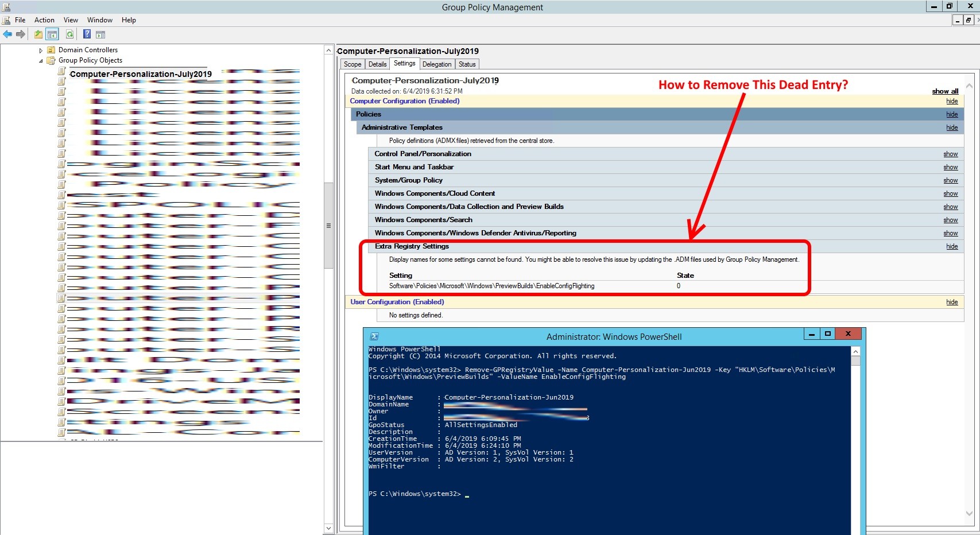Screen dimensions: 980x535
Task: Collapse the Group Policy Objects node
Action: 41,61
